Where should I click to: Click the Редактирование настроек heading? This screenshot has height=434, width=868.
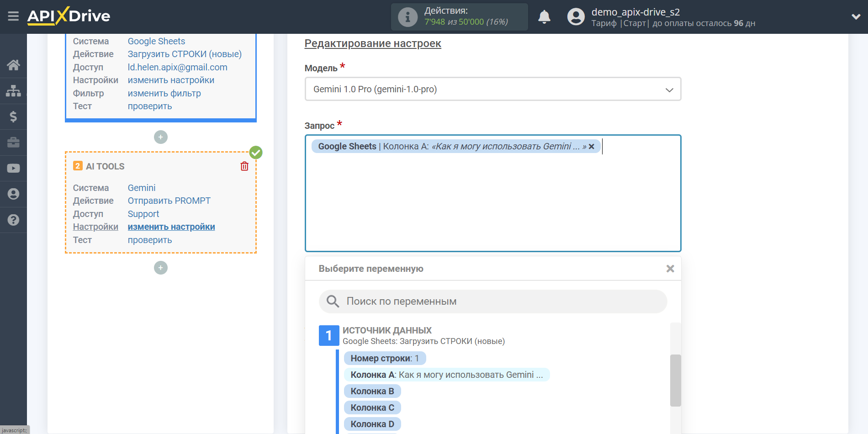pos(373,43)
